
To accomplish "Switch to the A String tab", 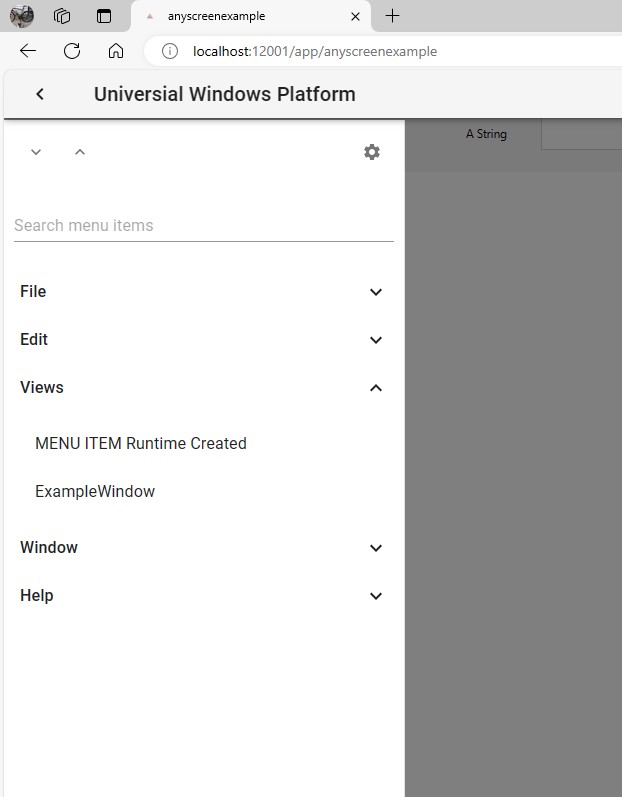I will (486, 134).
